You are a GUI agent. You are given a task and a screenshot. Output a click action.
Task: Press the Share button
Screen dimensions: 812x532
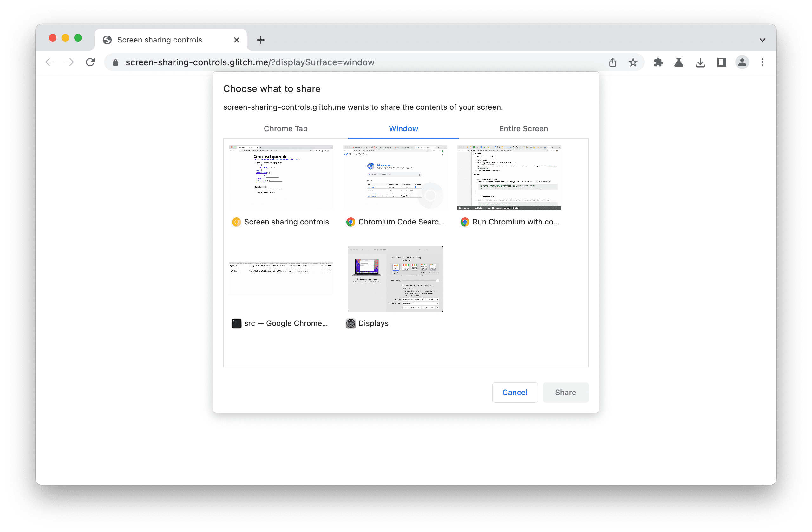(x=565, y=392)
